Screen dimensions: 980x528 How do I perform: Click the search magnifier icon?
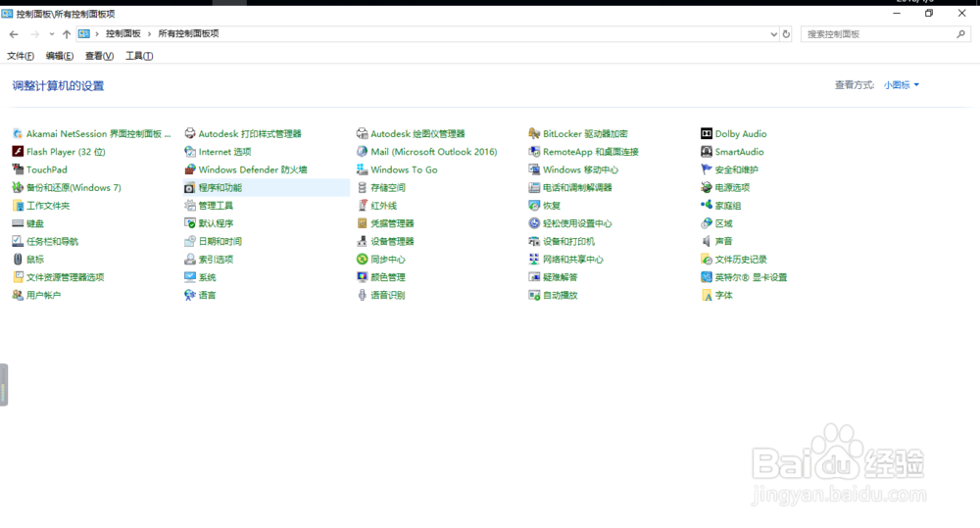click(x=960, y=34)
